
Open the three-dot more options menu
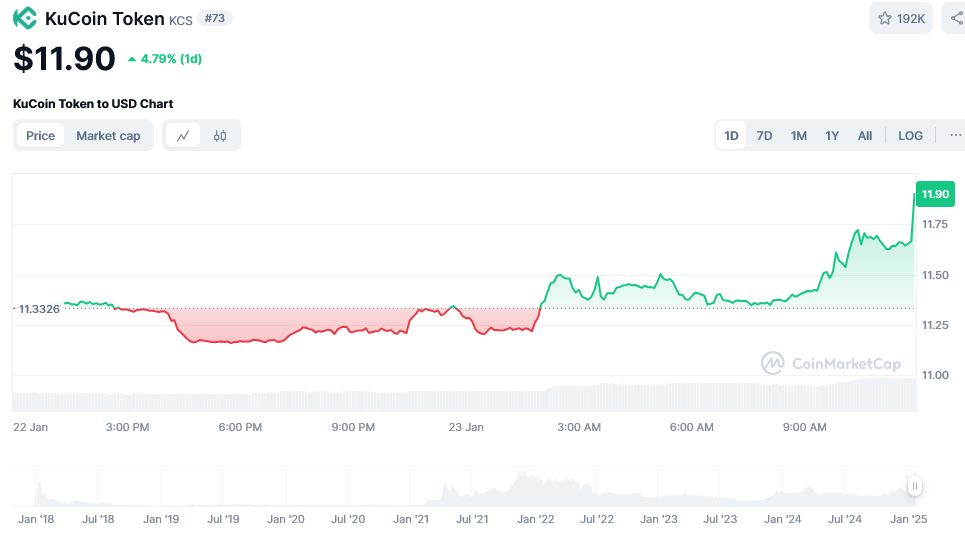pyautogui.click(x=955, y=135)
